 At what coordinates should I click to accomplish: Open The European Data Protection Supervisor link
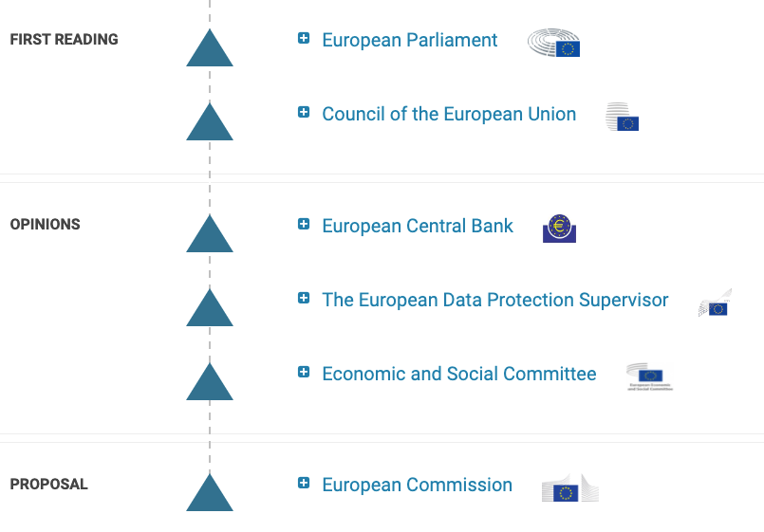[x=495, y=300]
